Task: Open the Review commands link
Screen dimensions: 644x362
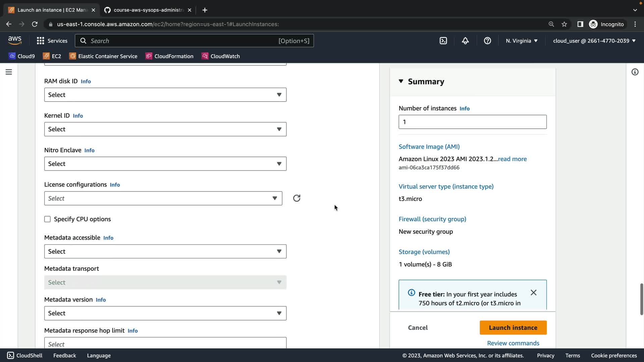Action: 513,343
